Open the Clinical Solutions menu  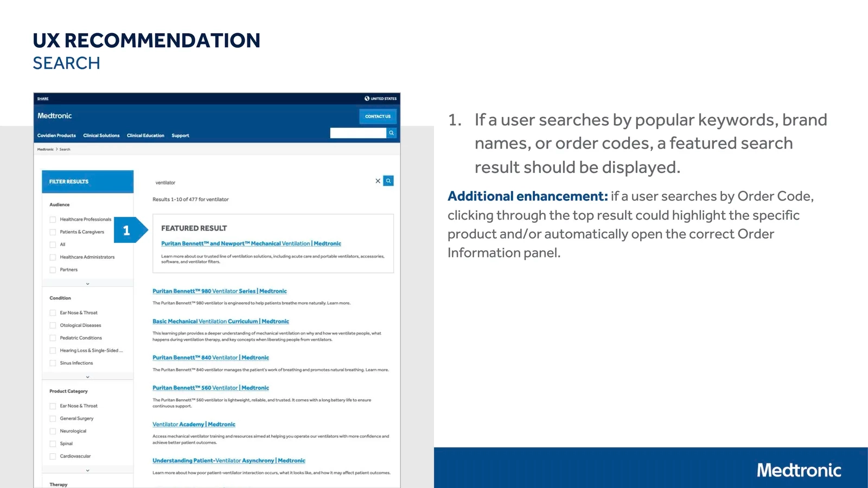click(101, 136)
